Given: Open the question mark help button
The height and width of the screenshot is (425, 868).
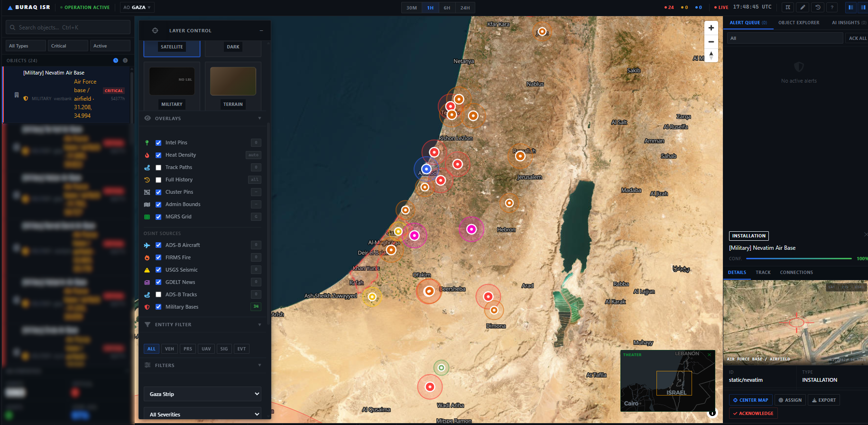Looking at the screenshot, I should 832,8.
